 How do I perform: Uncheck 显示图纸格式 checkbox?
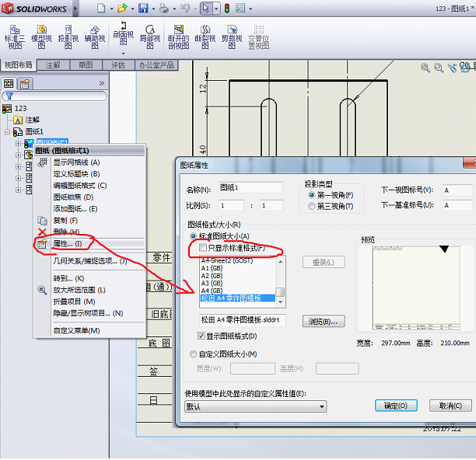[x=201, y=336]
